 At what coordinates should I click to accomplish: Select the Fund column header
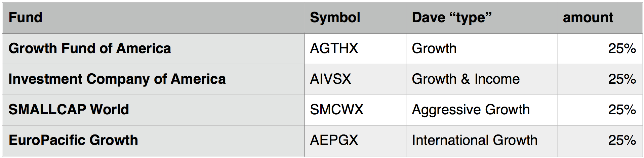tap(153, 18)
